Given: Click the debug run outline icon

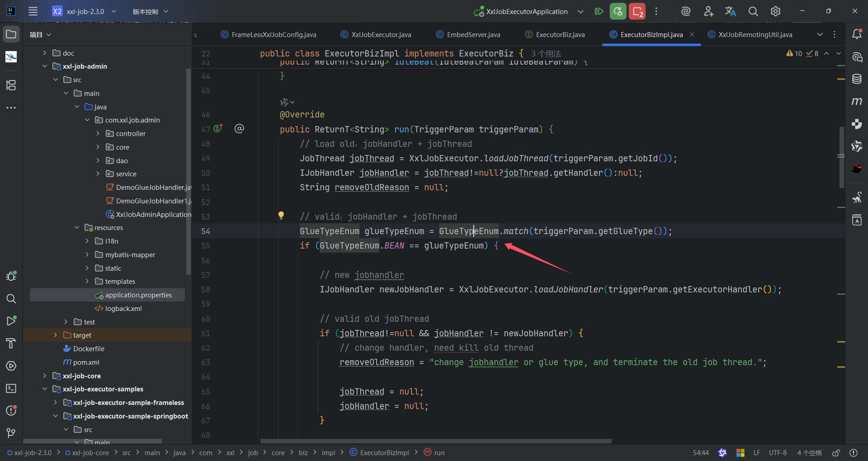Looking at the screenshot, I should click(x=599, y=11).
